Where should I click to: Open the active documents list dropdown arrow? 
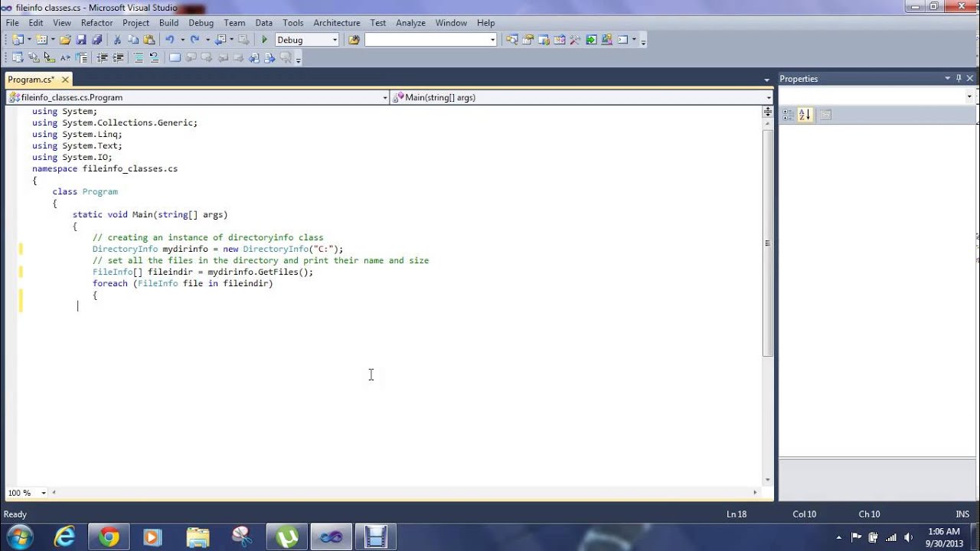point(767,80)
